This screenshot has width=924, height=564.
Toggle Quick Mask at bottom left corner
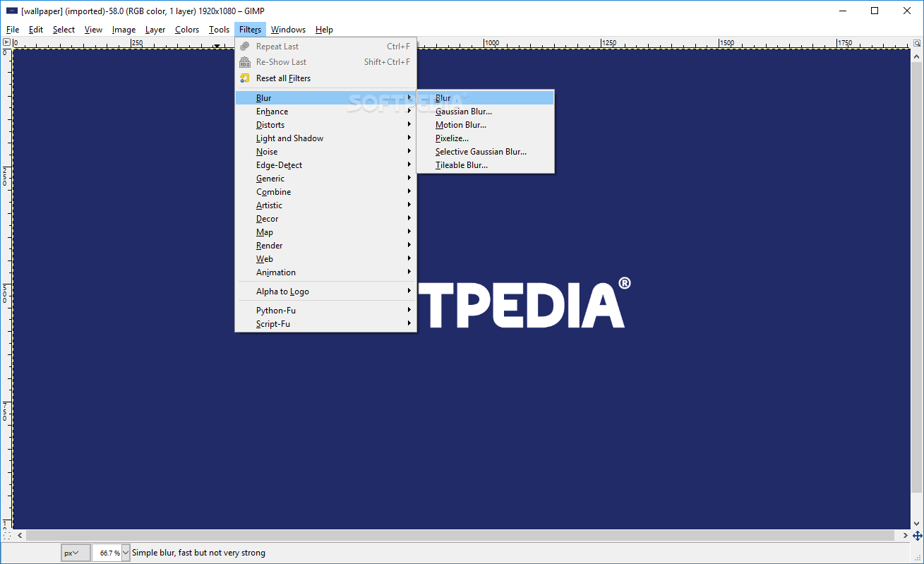click(x=6, y=536)
